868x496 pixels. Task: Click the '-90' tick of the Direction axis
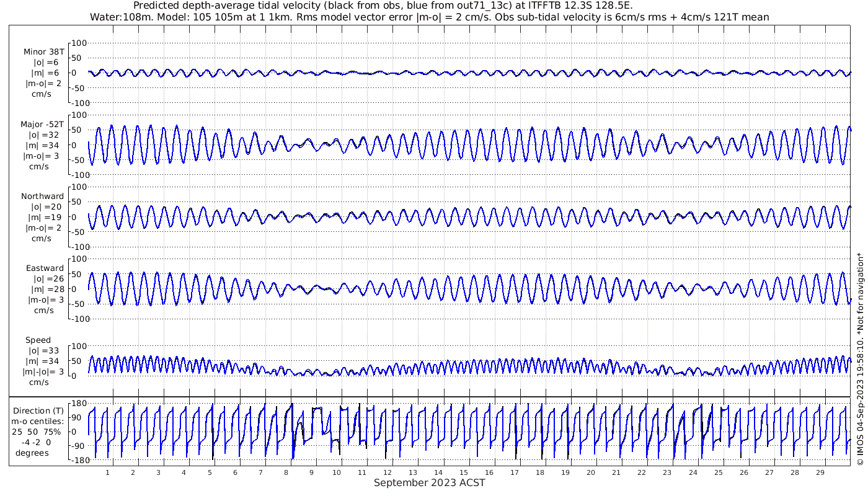tap(77, 446)
